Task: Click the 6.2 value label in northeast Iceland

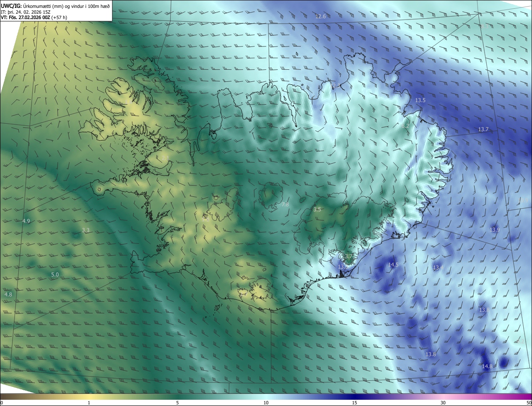Action: point(406,126)
